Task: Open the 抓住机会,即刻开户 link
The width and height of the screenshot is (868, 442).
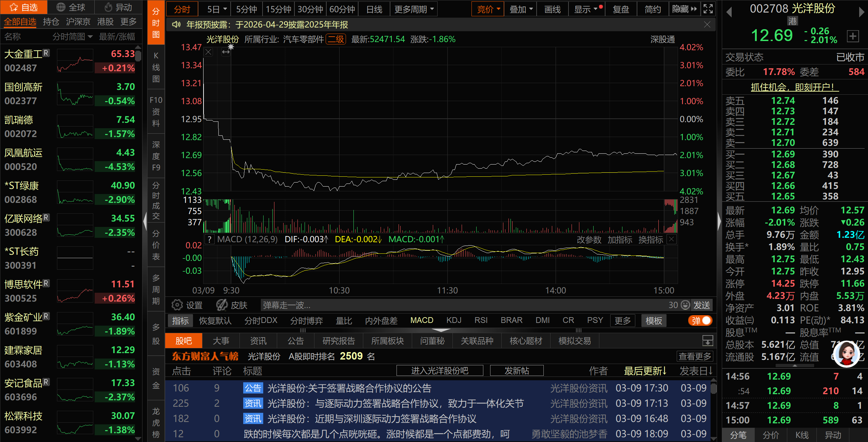Action: (x=794, y=87)
